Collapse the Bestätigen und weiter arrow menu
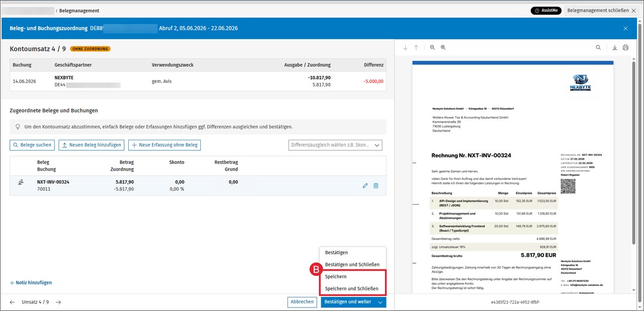 click(381, 302)
